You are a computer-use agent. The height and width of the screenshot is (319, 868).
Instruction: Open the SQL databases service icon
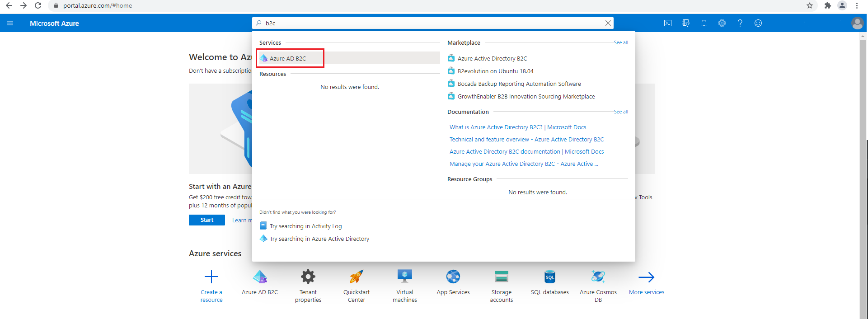[x=549, y=277]
